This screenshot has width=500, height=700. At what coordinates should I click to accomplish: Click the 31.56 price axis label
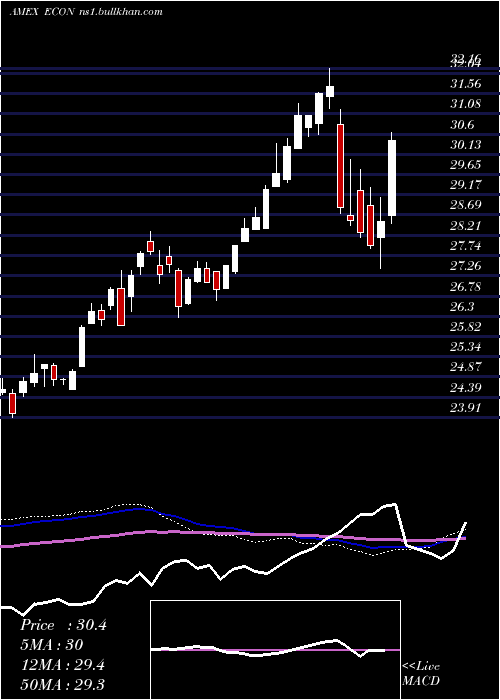tap(466, 83)
